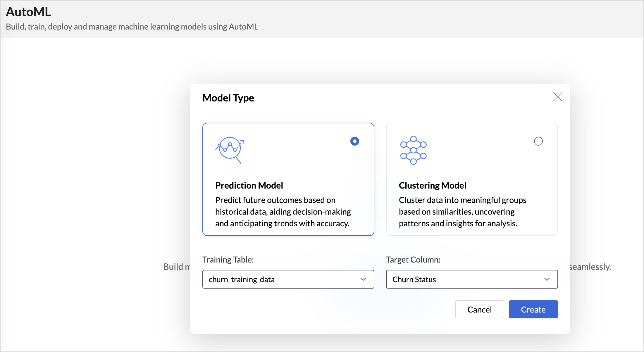Open the Target Column dropdown

[x=471, y=279]
